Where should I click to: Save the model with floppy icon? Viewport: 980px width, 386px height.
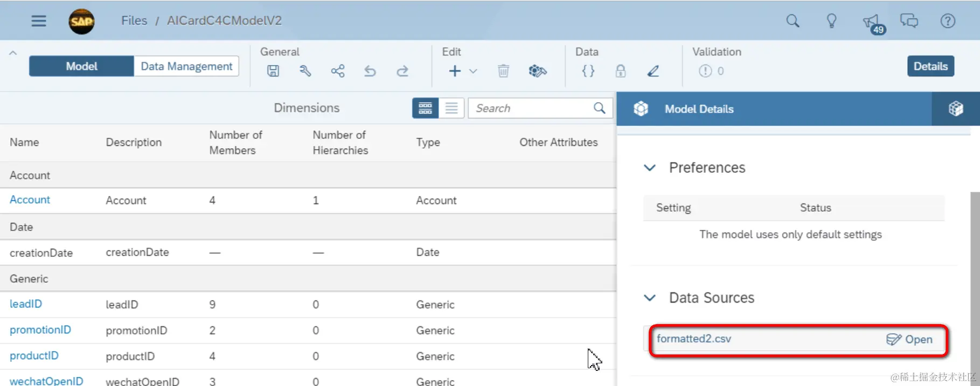pos(273,71)
